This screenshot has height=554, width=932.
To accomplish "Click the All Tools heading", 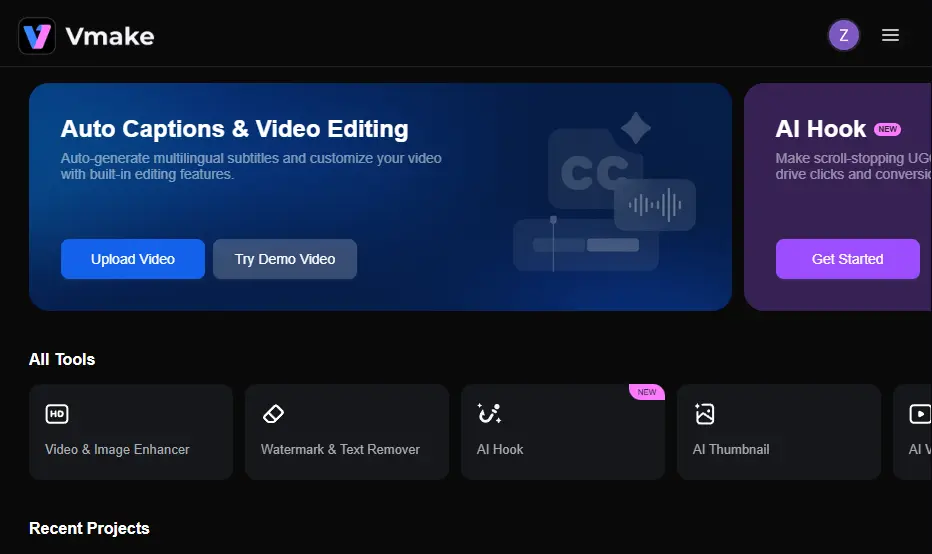I will (x=62, y=360).
